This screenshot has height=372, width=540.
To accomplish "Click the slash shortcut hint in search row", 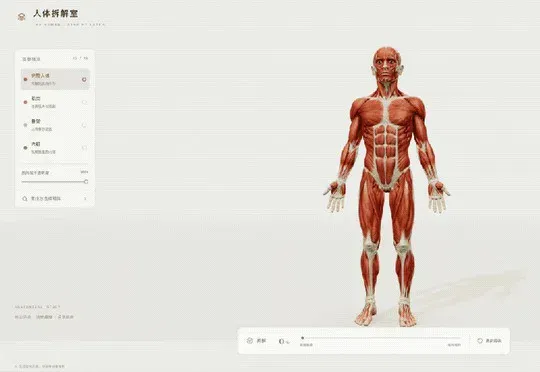I will [85, 199].
